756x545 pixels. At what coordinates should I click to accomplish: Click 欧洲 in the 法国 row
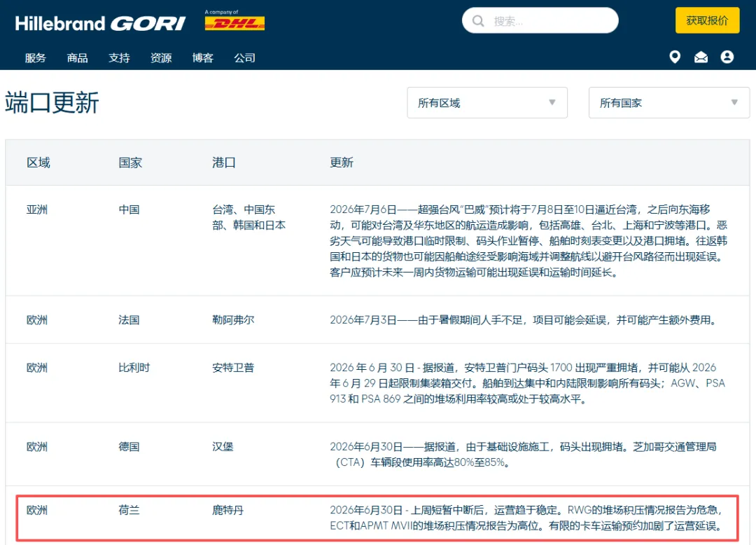(x=37, y=320)
